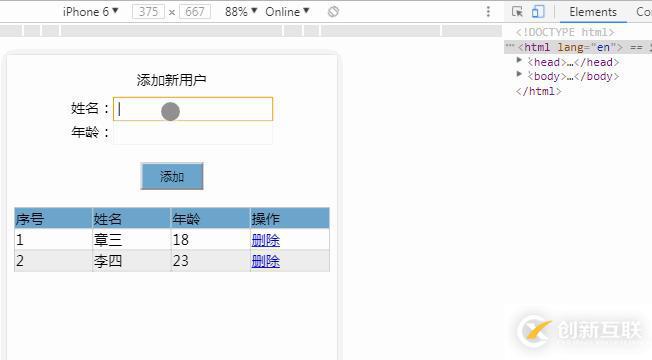
Task: Click the 年龄 table column header
Action: (210, 218)
